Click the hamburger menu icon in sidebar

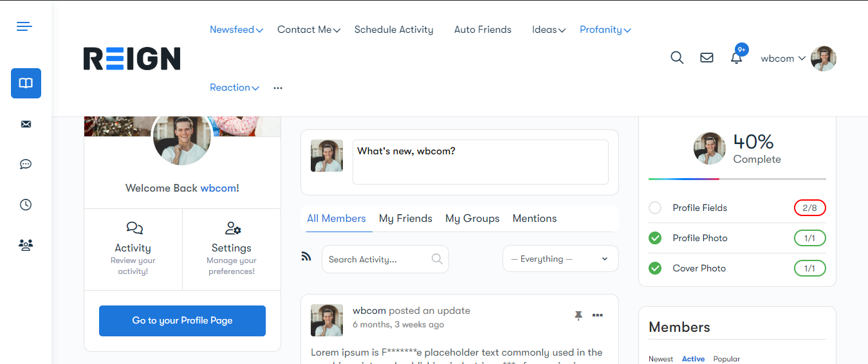[x=24, y=26]
